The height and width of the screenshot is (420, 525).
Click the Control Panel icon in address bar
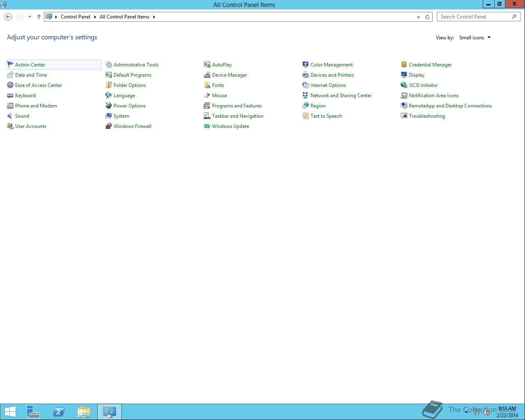[49, 17]
